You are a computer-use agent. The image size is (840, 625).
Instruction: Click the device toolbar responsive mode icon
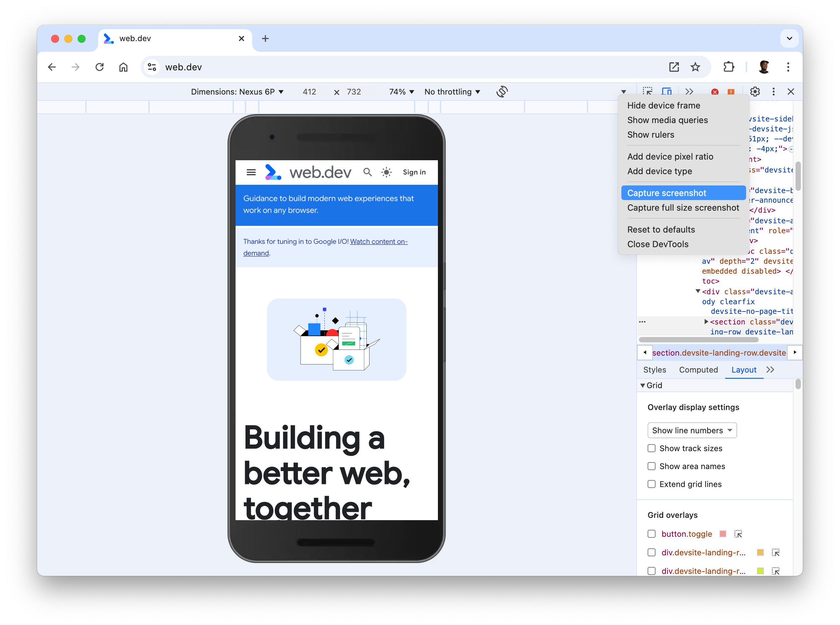coord(667,91)
